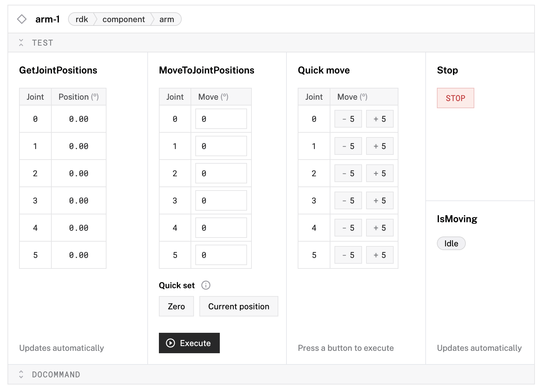541x392 pixels.
Task: Focus the joint 3 Move input field
Action: pos(221,200)
